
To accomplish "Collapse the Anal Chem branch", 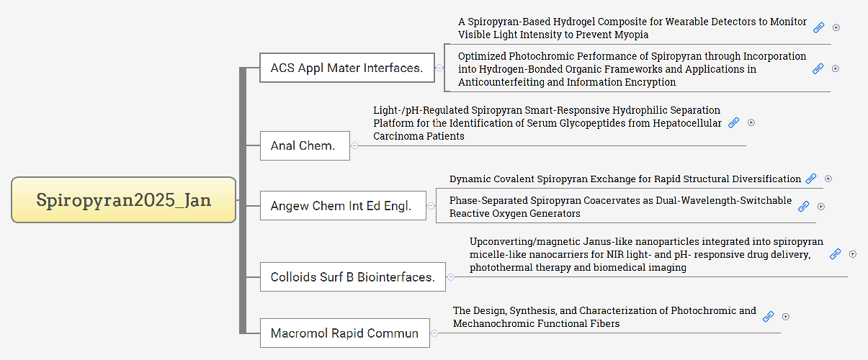I will click(x=354, y=145).
